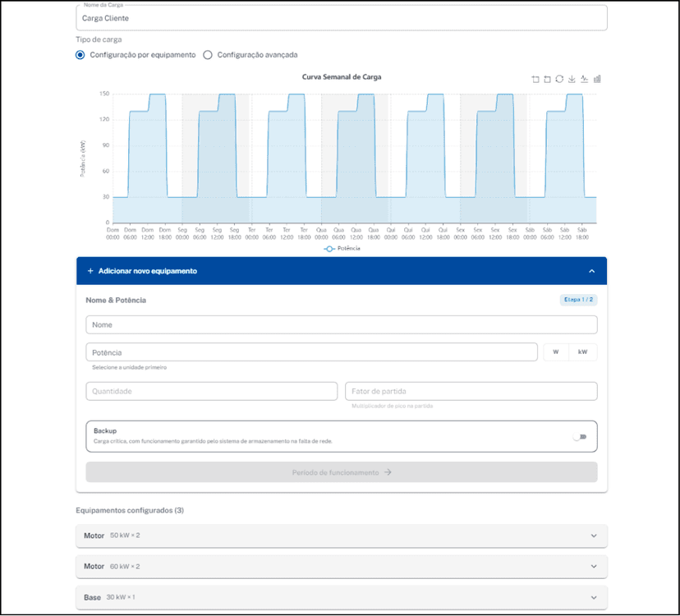Restore the Curva Semanal de Carga chart
Image resolution: width=680 pixels, height=616 pixels.
(560, 79)
